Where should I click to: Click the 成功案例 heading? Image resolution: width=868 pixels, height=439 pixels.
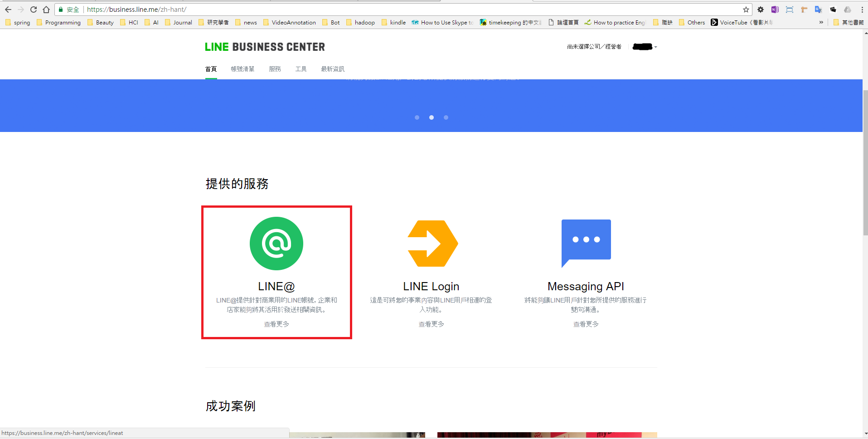[231, 406]
